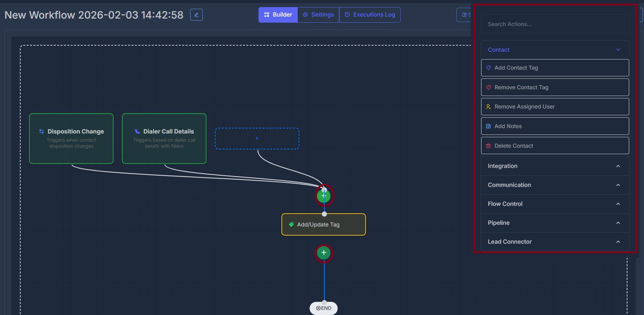Click inside the Search Actions field

(x=554, y=24)
